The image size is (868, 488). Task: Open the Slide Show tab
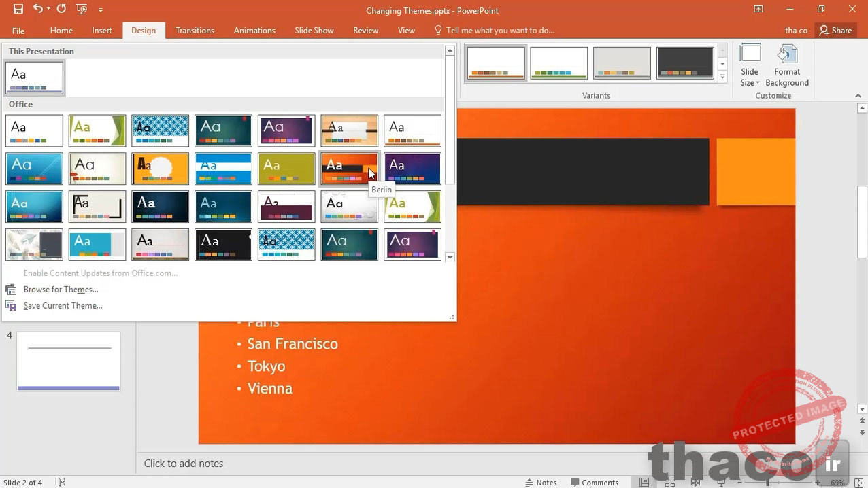[x=314, y=31]
